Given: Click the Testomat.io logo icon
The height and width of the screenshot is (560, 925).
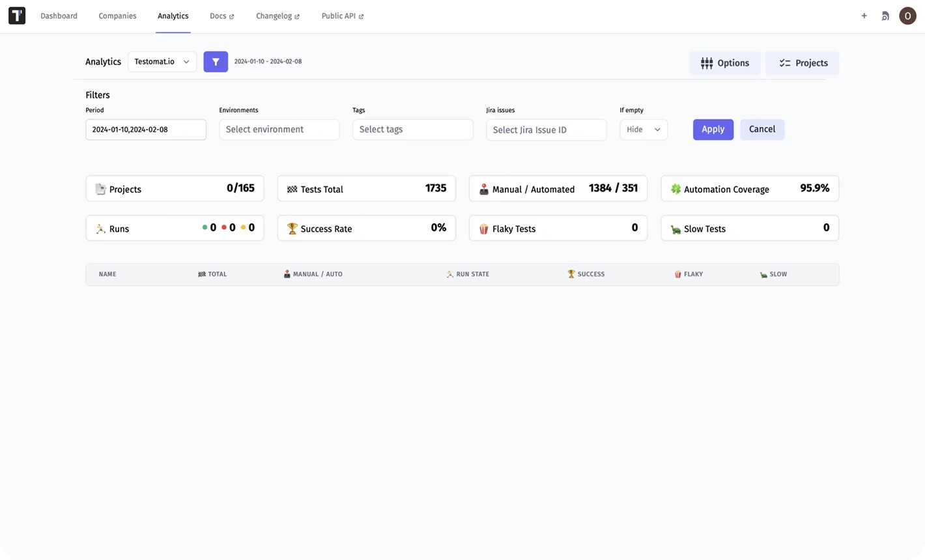Looking at the screenshot, I should click(17, 16).
